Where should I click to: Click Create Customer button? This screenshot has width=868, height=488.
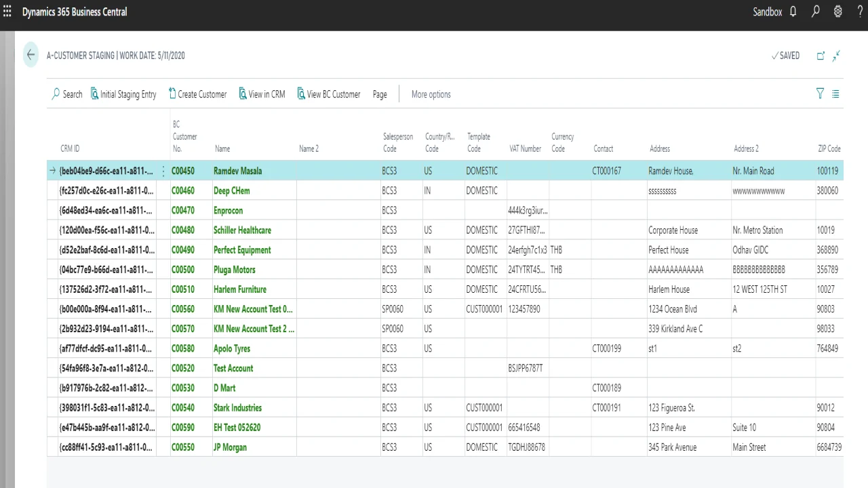click(197, 94)
